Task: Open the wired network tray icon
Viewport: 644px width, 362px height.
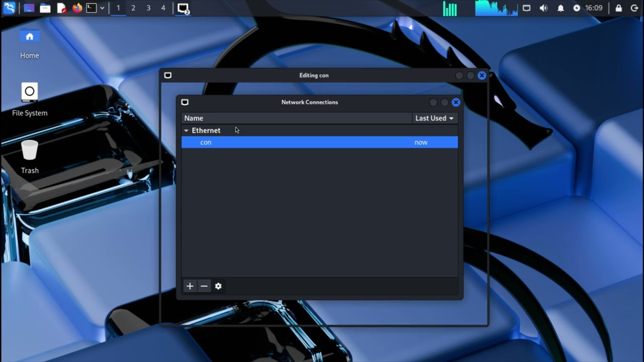Action: (527, 8)
